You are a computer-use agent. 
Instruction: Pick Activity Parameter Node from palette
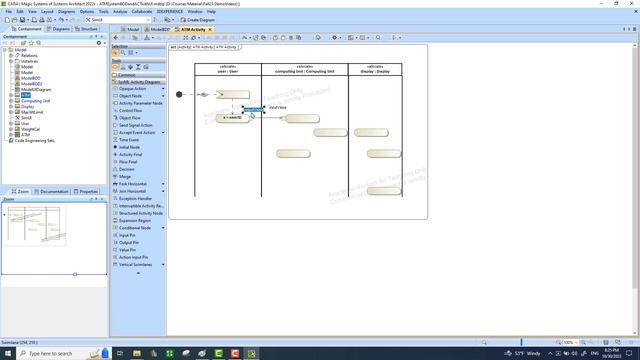138,103
